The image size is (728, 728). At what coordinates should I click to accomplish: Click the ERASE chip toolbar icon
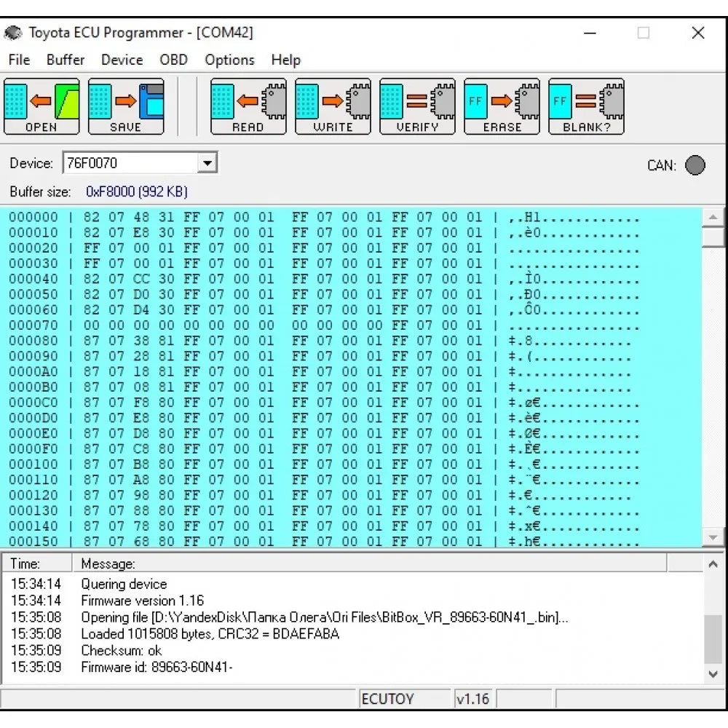click(502, 107)
